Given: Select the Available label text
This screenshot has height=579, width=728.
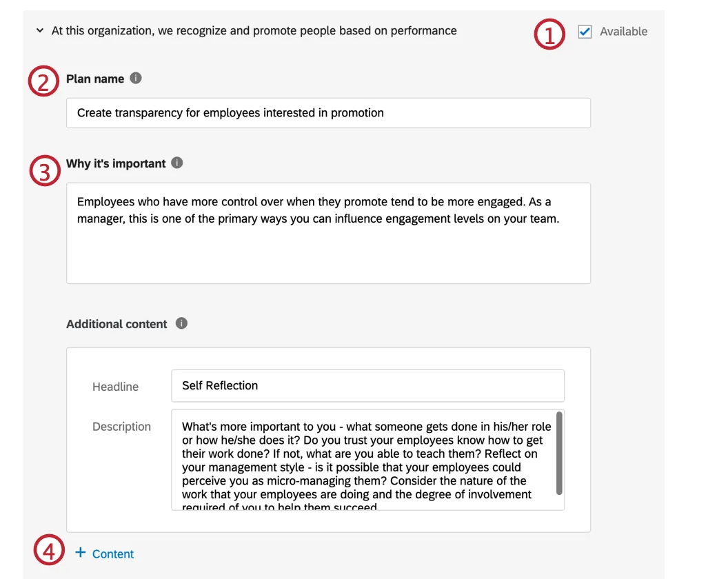Looking at the screenshot, I should pyautogui.click(x=625, y=31).
